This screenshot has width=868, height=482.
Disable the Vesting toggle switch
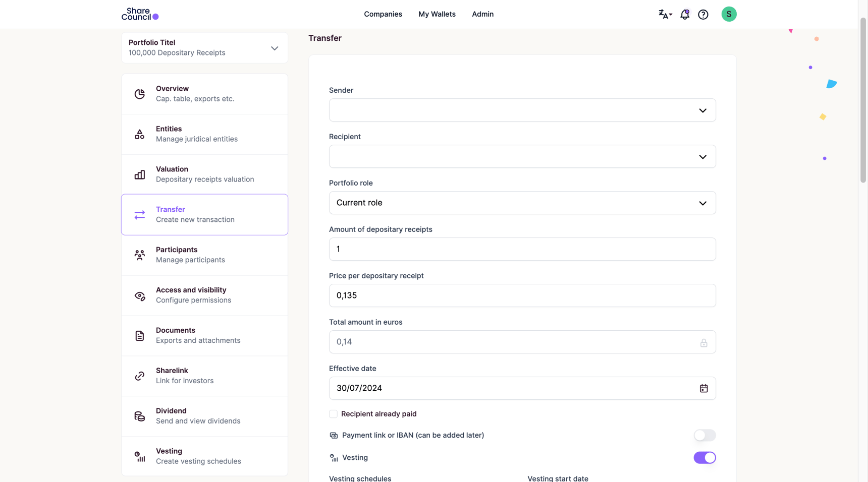point(704,458)
